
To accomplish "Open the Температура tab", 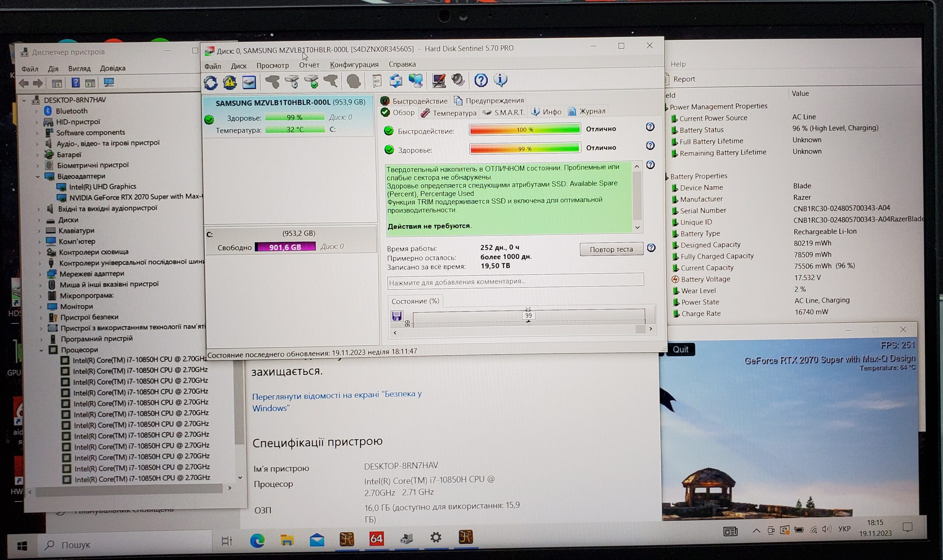I will tap(449, 113).
